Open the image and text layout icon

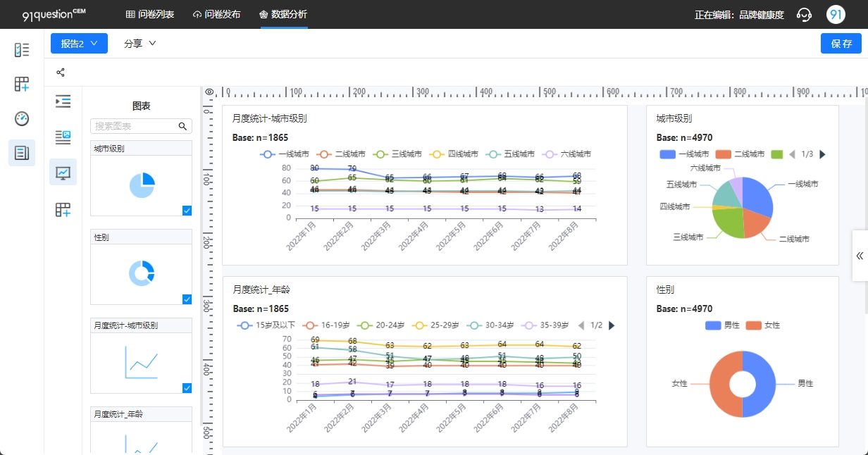pos(63,137)
